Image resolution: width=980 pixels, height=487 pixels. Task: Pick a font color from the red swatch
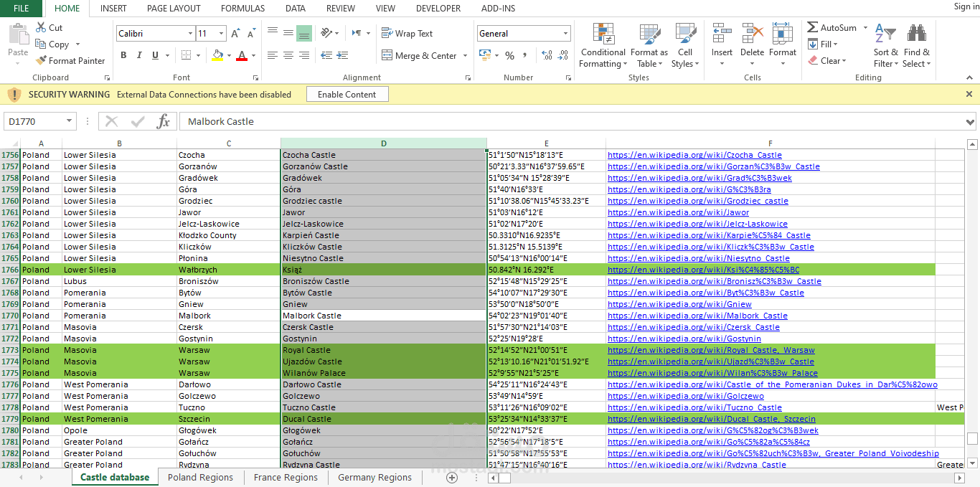[243, 59]
